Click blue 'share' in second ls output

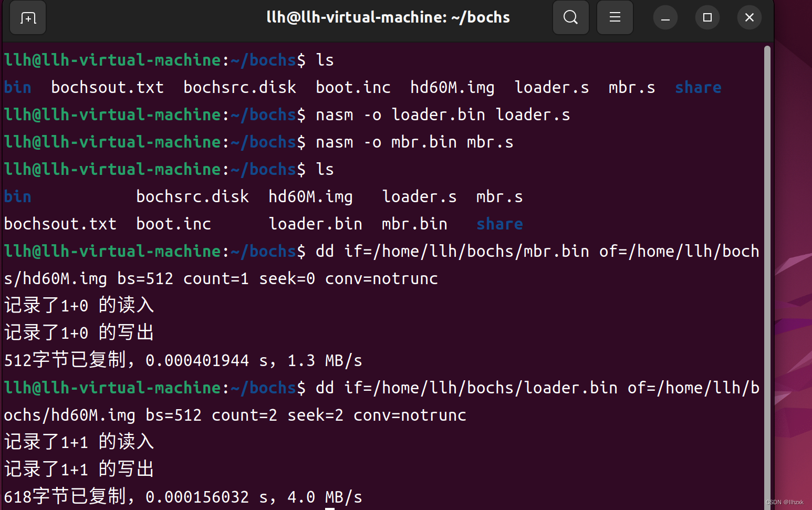click(499, 224)
